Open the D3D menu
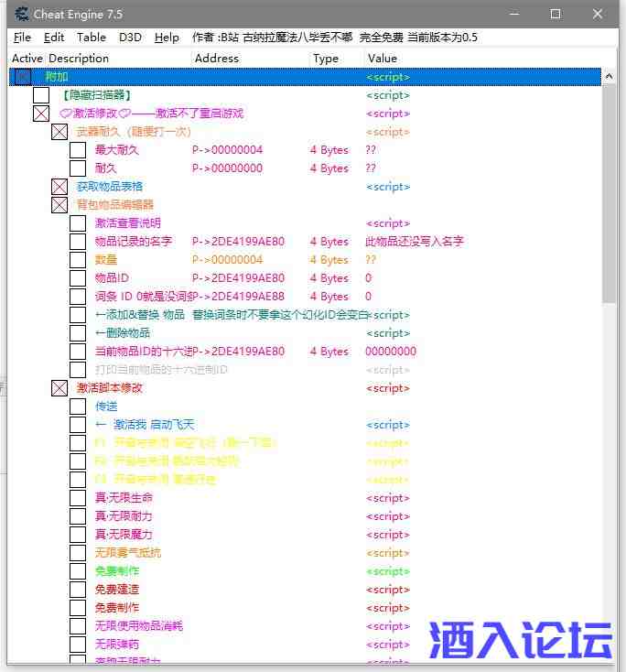The width and height of the screenshot is (626, 672). tap(130, 38)
